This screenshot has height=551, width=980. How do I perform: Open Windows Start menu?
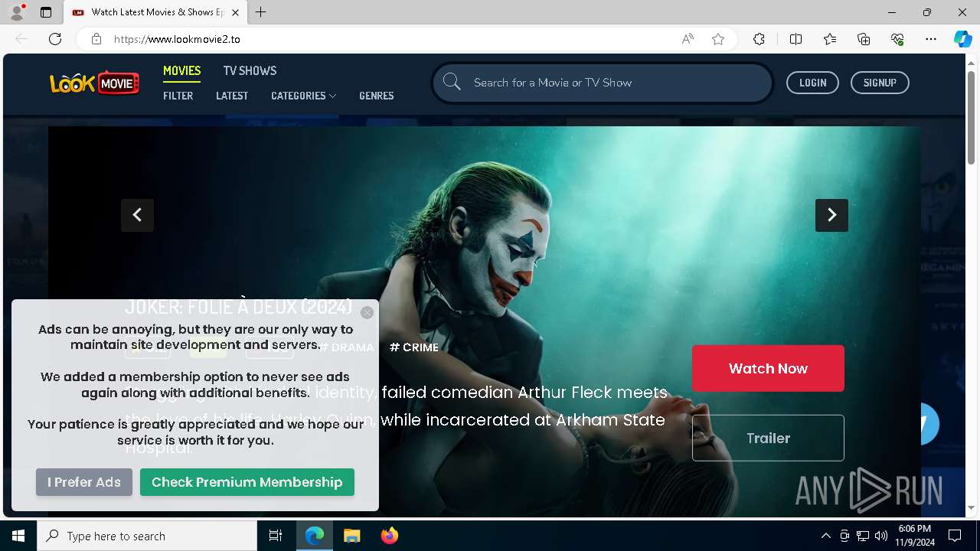(x=18, y=536)
